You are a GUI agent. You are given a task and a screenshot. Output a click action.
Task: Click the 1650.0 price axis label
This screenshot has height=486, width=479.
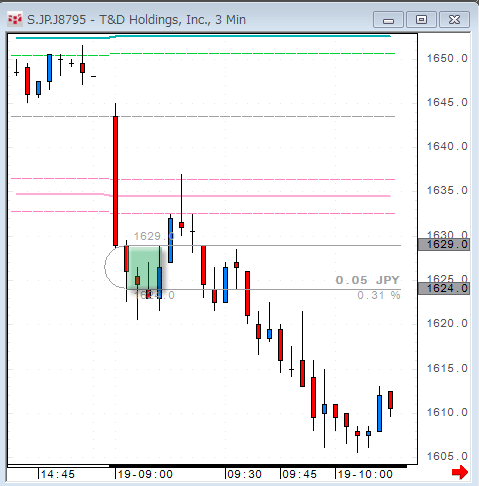coord(447,58)
